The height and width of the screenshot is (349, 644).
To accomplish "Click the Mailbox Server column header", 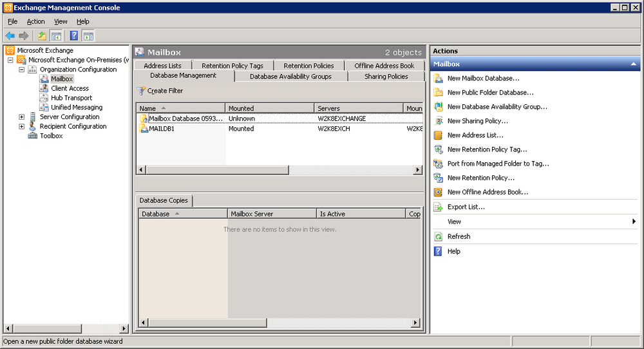I will click(272, 214).
